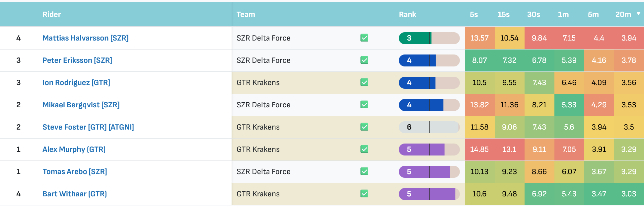Click Steve Foster's grey rank 6 badge
This screenshot has width=644, height=206.
[x=429, y=127]
